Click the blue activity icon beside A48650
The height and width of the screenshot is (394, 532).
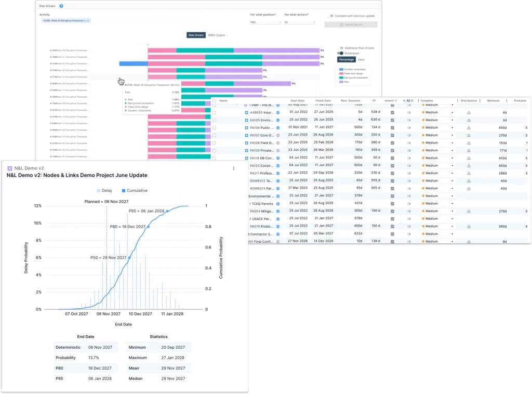pos(247,112)
